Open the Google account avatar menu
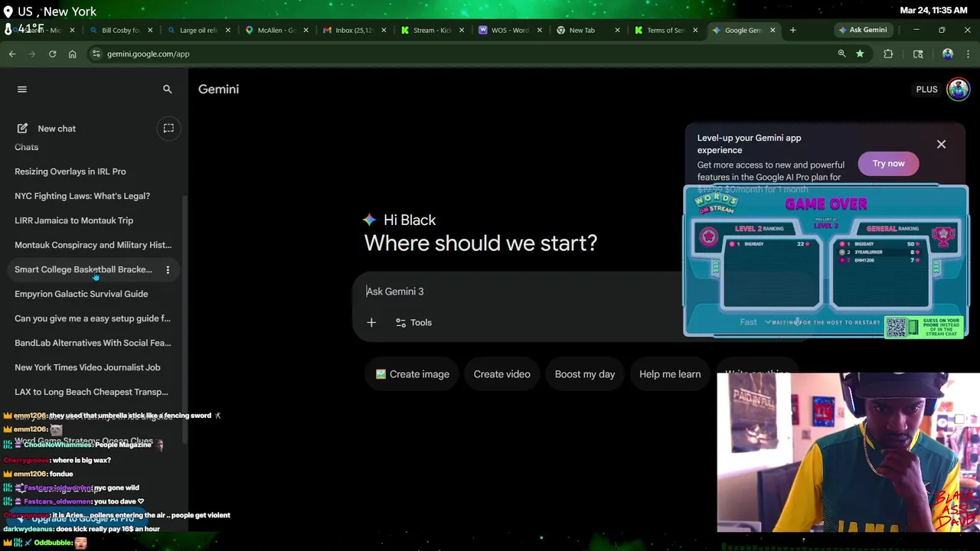The image size is (980, 551). (x=958, y=90)
